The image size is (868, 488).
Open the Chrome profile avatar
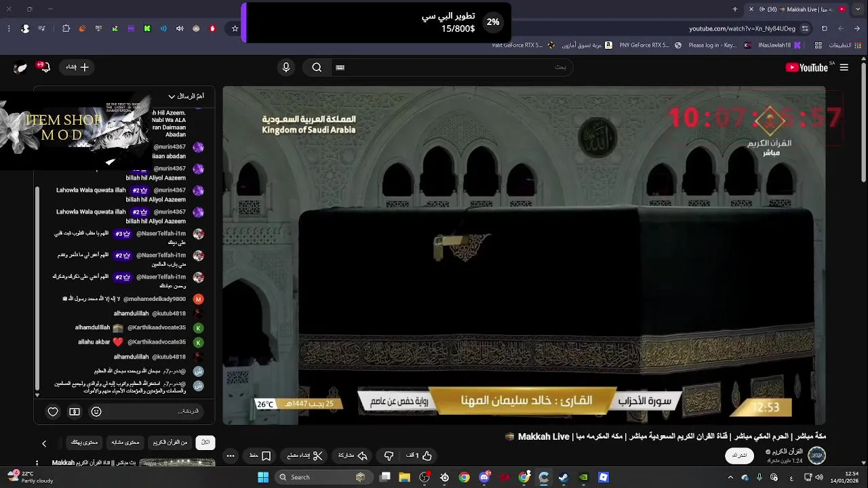pos(25,28)
